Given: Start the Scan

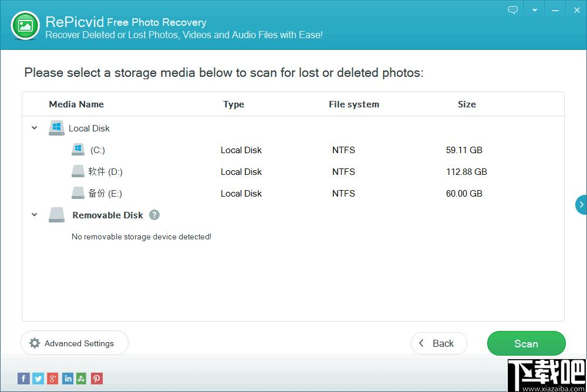Looking at the screenshot, I should coord(526,343).
